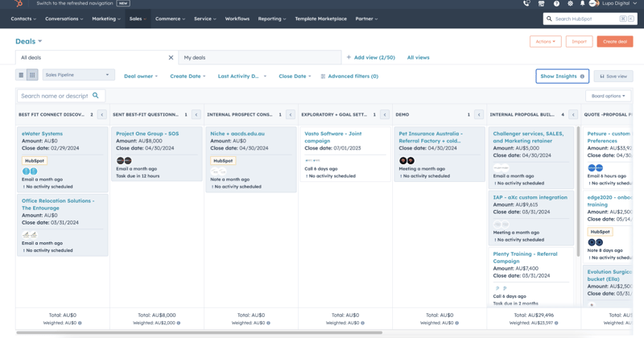Open the Last Activity Date filter
This screenshot has height=338, width=644.
point(242,76)
